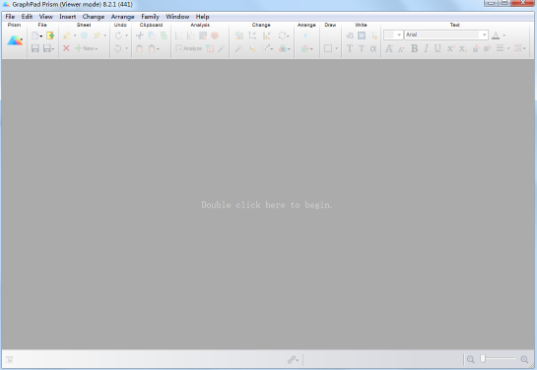Click the zoom out magnifier icon
The height and width of the screenshot is (370, 537).
[x=471, y=359]
